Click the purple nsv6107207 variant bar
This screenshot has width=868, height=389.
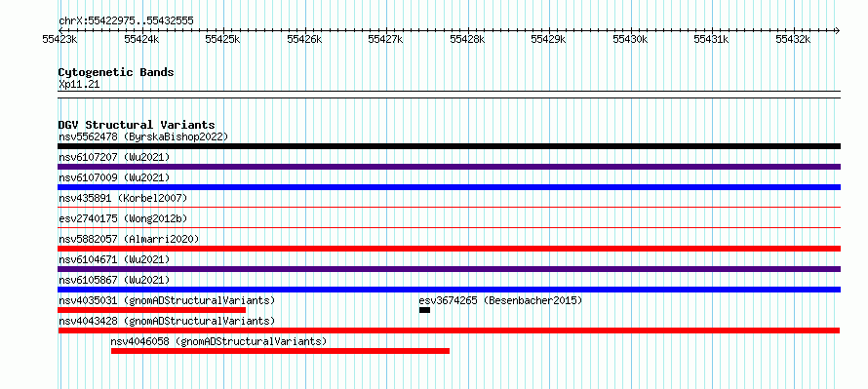pyautogui.click(x=449, y=167)
